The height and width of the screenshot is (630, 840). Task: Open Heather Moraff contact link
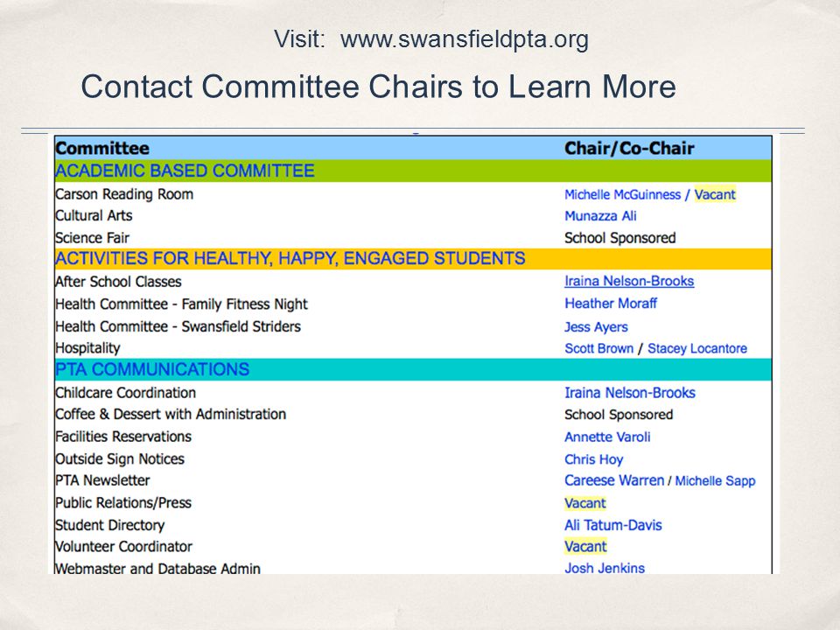(611, 304)
